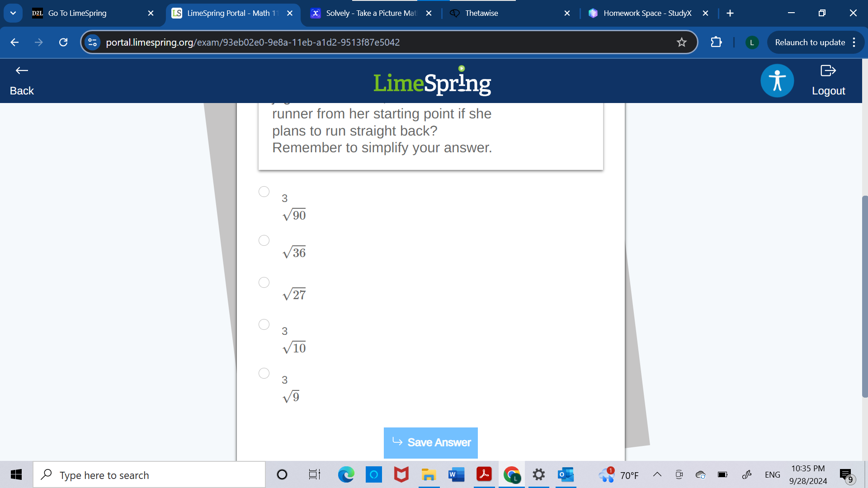868x488 pixels.
Task: Click Logout button
Action: pos(828,80)
